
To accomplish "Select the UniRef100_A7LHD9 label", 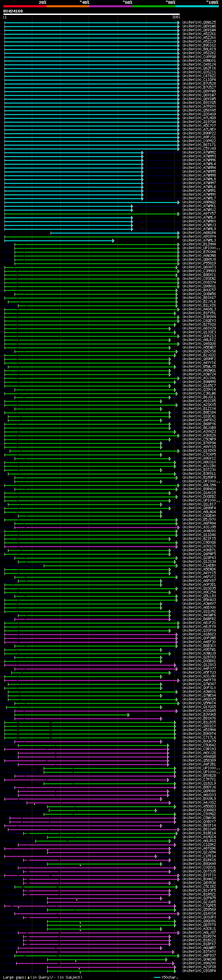I will [199, 118].
